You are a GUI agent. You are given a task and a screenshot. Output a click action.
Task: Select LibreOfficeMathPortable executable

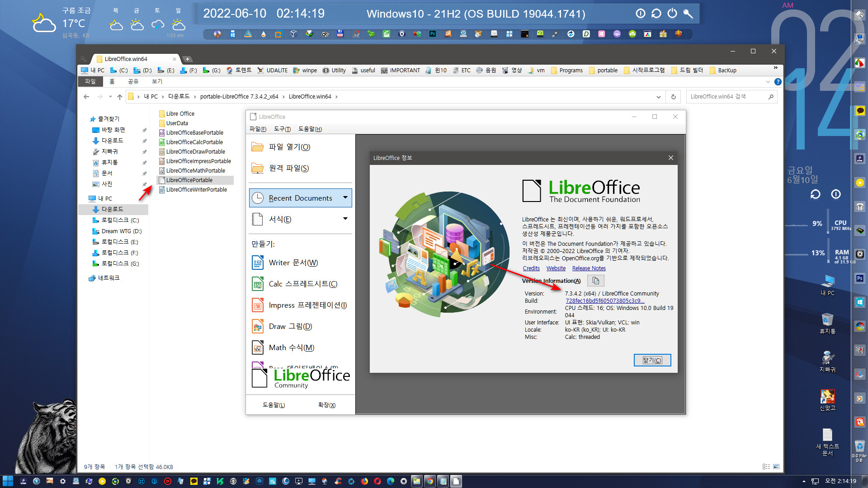(195, 170)
